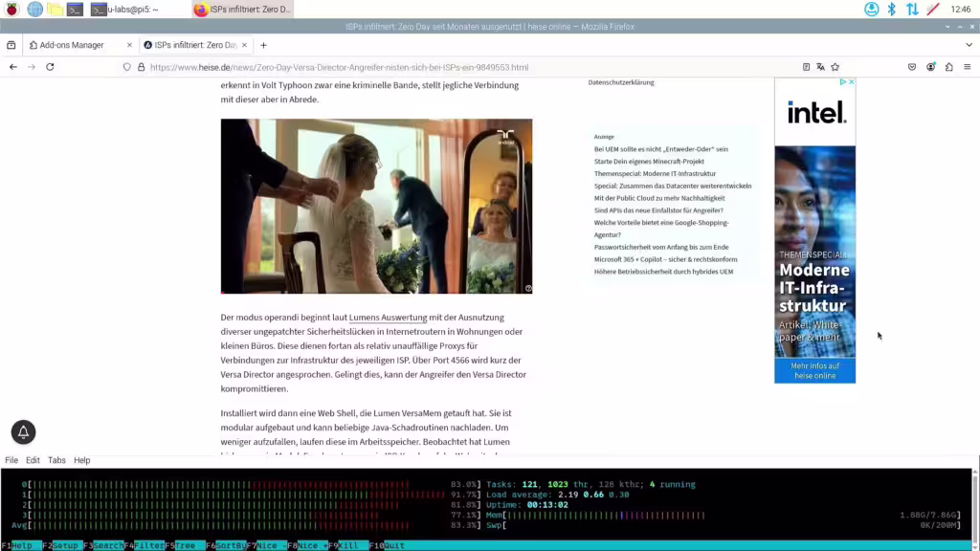This screenshot has width=980, height=551.
Task: Open the Firefox account icon
Action: [x=930, y=67]
